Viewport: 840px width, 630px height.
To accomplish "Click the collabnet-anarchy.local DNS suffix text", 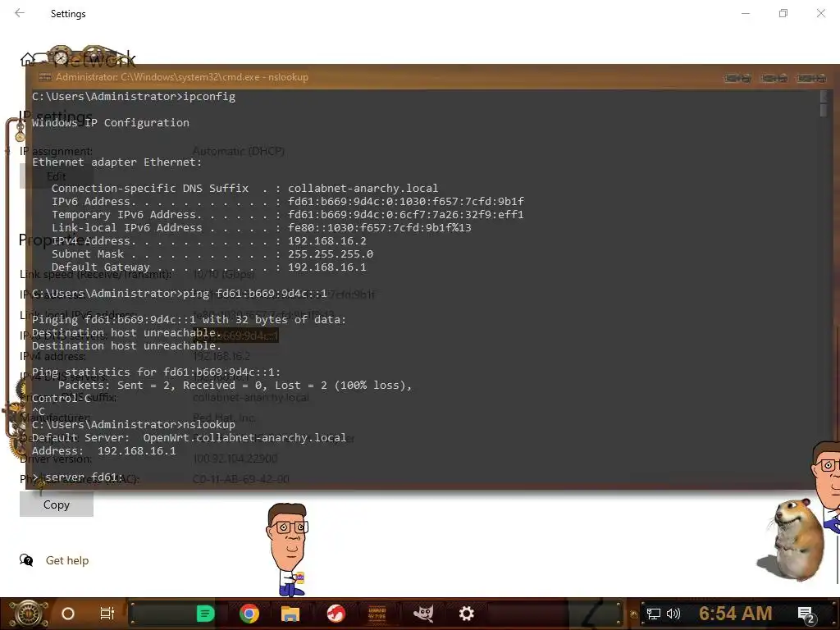I will pyautogui.click(x=363, y=188).
